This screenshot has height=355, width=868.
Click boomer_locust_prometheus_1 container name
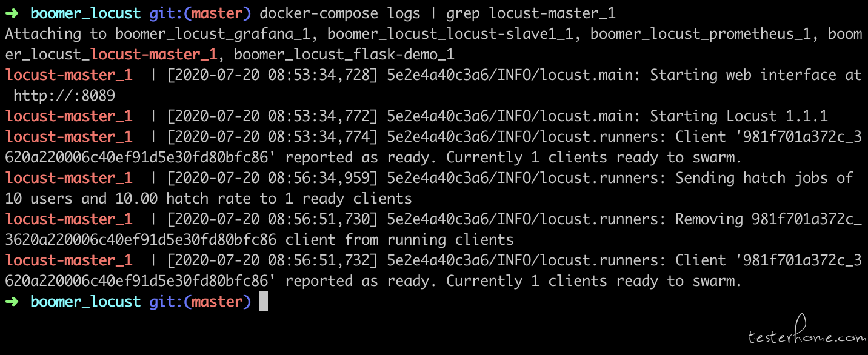point(701,34)
